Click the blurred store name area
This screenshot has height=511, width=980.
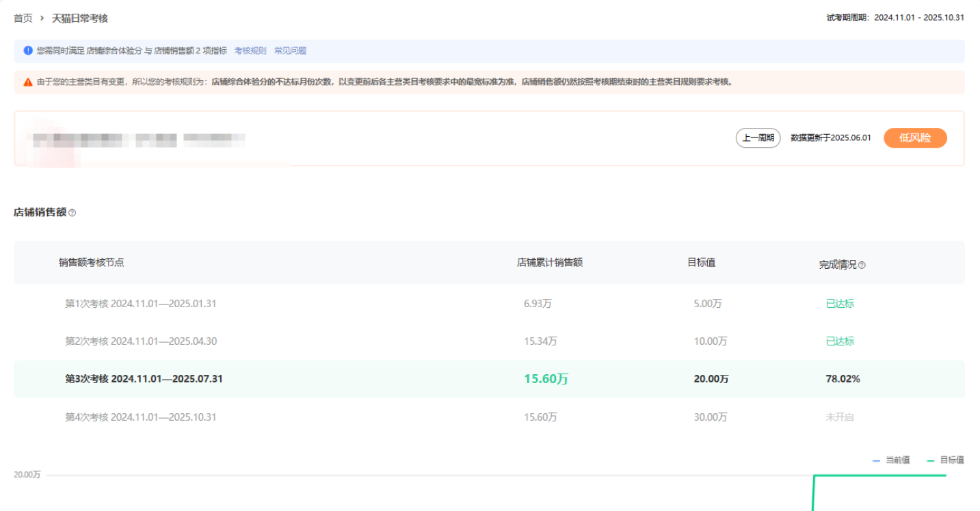(137, 140)
